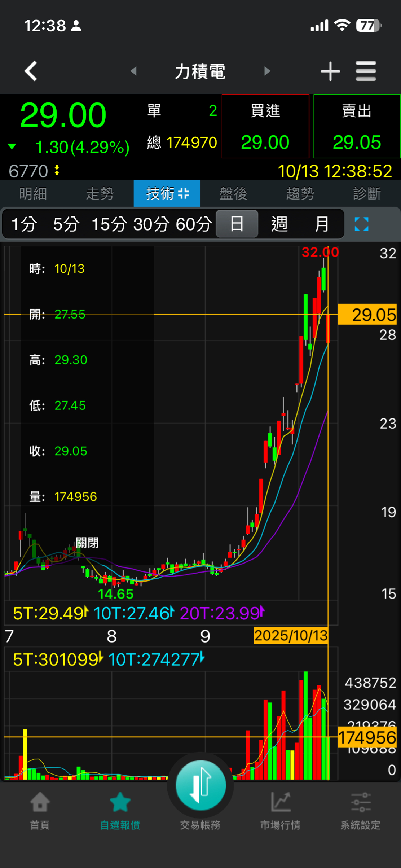The image size is (401, 868).
Task: Select the 30分 chart interval
Action: (151, 224)
